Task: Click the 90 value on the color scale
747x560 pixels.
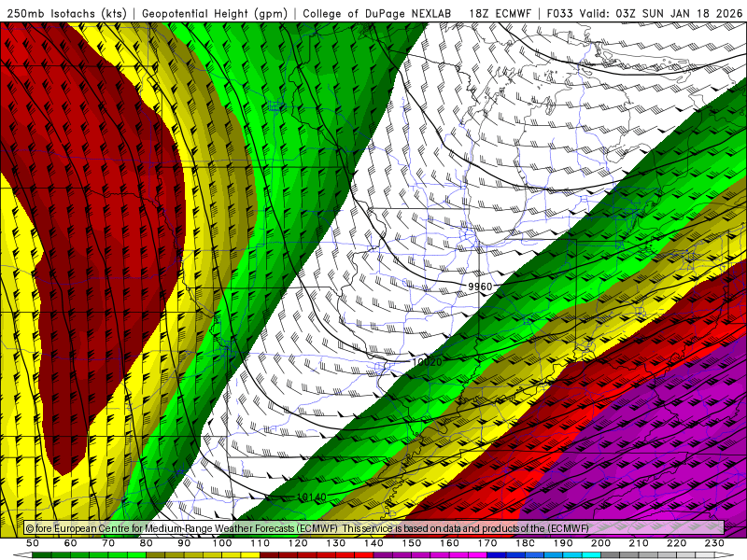Action: 184,543
